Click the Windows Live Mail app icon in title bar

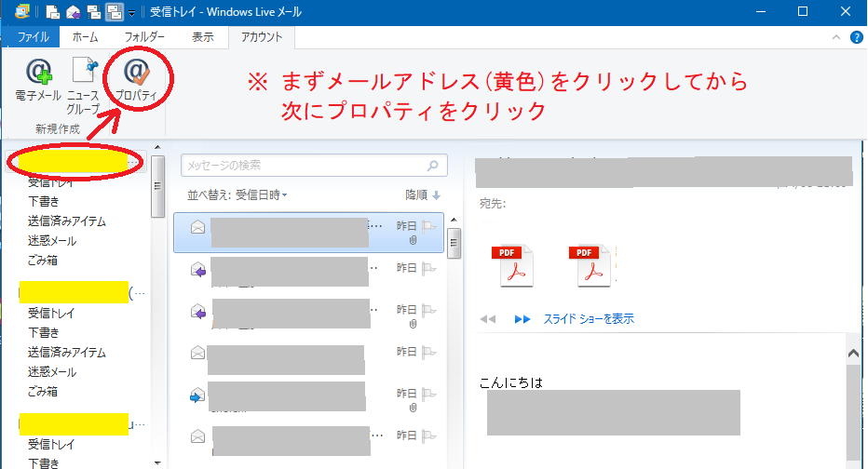click(22, 11)
